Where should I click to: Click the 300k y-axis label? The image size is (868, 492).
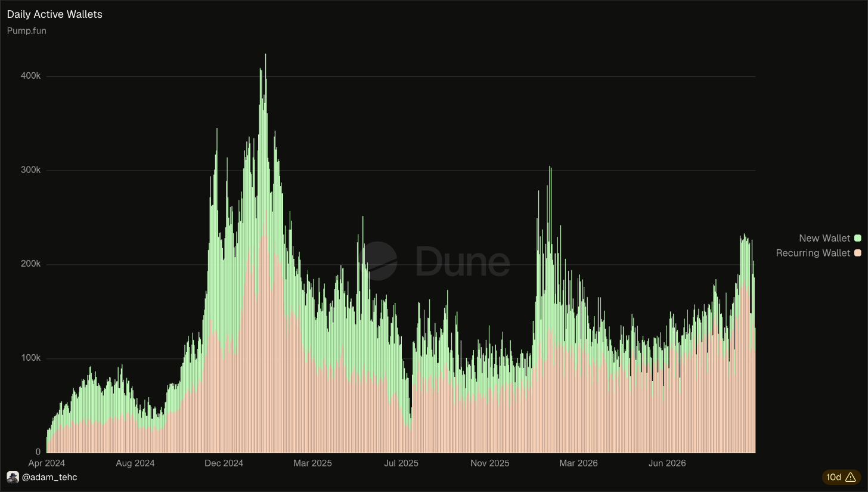(30, 170)
